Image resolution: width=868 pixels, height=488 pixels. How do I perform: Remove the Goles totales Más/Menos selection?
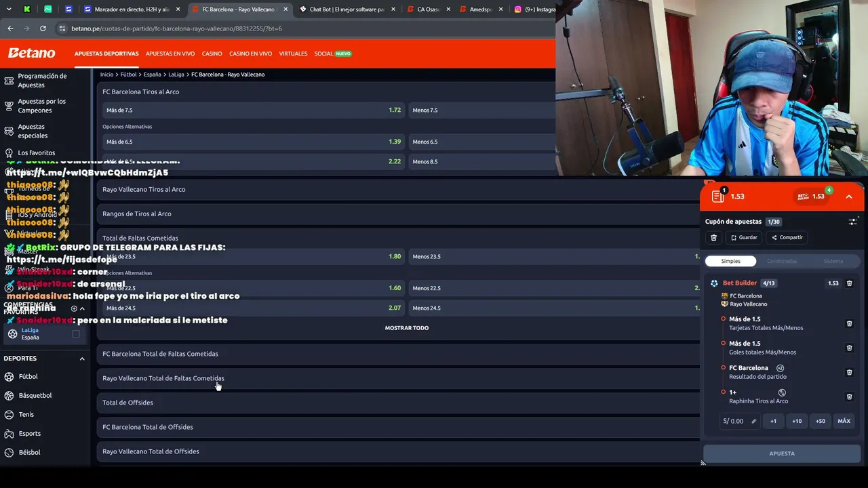(x=849, y=348)
